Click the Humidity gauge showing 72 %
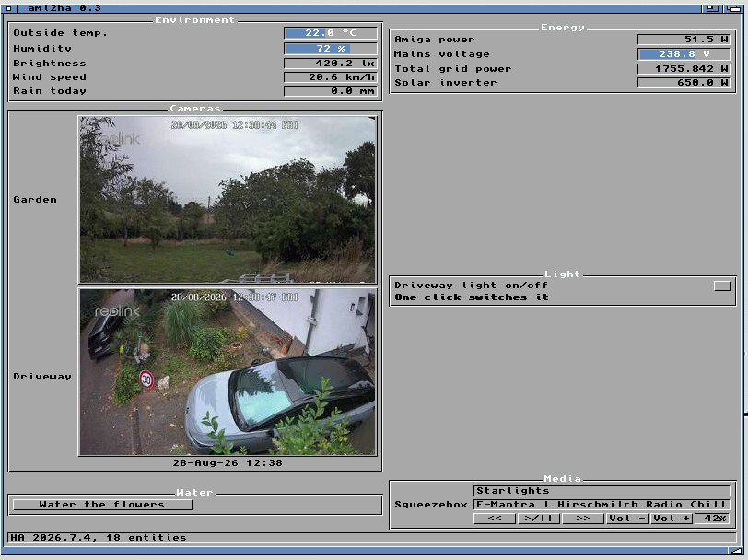Screen dimensions: 748x560 (x=331, y=49)
